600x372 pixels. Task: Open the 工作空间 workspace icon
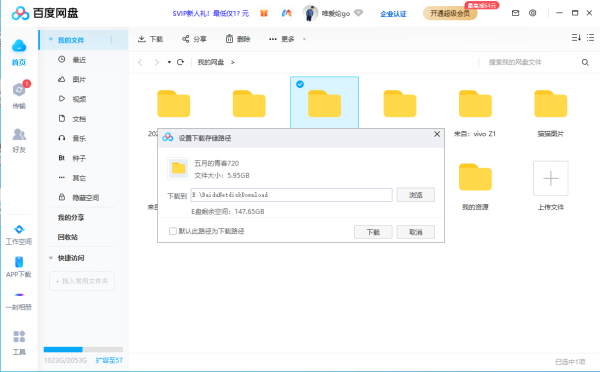pos(19,229)
